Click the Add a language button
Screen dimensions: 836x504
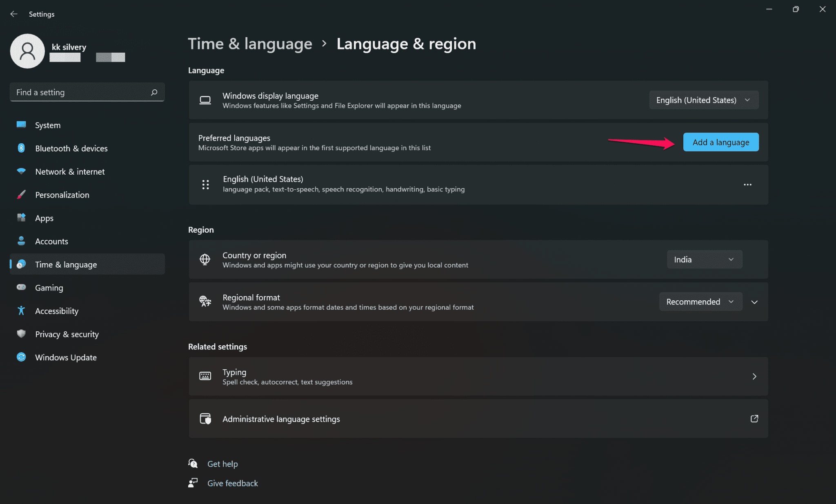720,142
